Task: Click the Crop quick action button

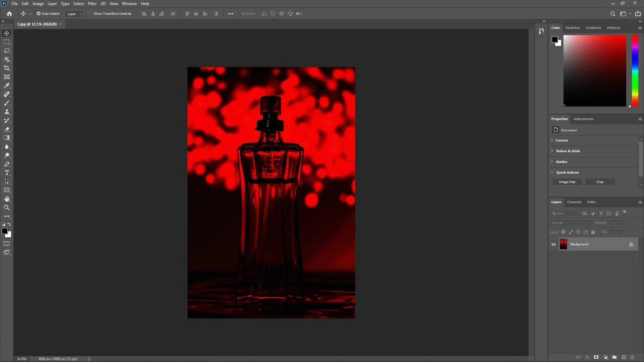Action: (x=600, y=182)
